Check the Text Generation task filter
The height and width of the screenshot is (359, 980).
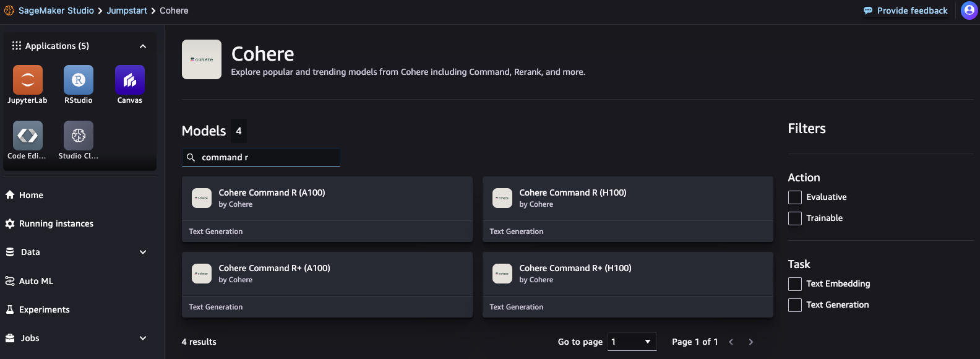795,305
